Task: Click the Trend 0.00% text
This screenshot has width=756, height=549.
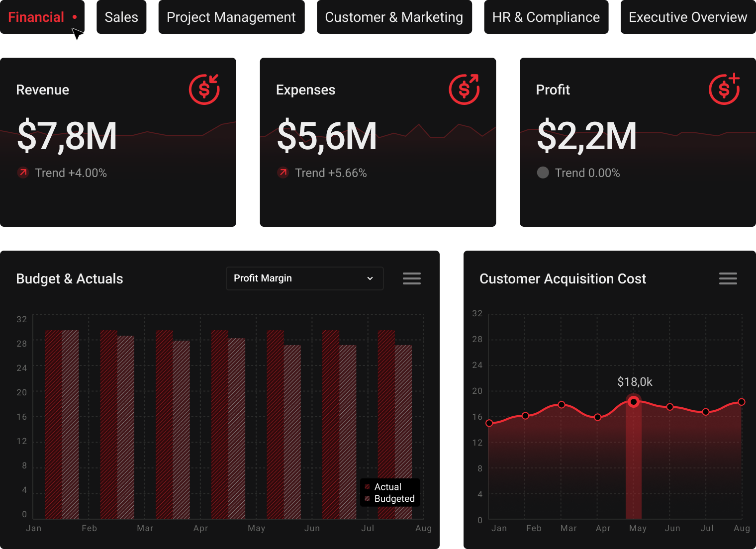Action: (x=587, y=173)
